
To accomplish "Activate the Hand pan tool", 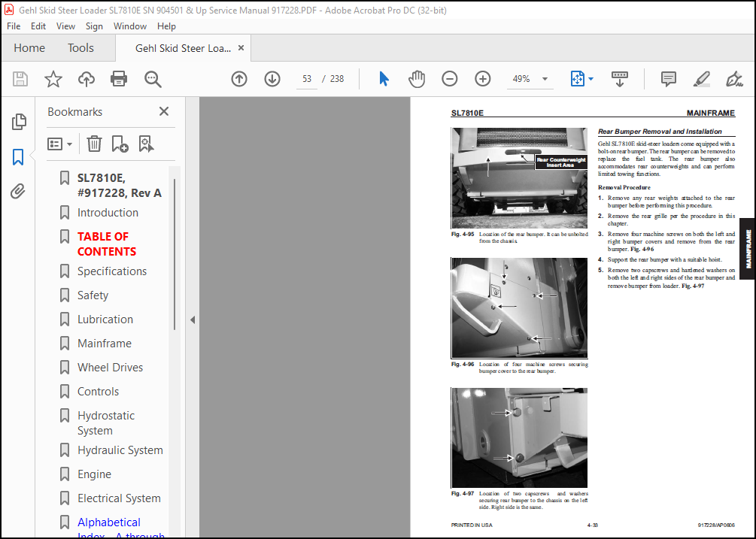I will tap(417, 78).
